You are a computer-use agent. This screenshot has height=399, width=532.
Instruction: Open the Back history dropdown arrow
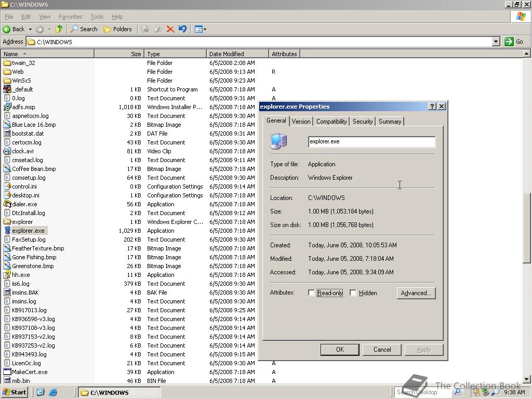coord(30,29)
